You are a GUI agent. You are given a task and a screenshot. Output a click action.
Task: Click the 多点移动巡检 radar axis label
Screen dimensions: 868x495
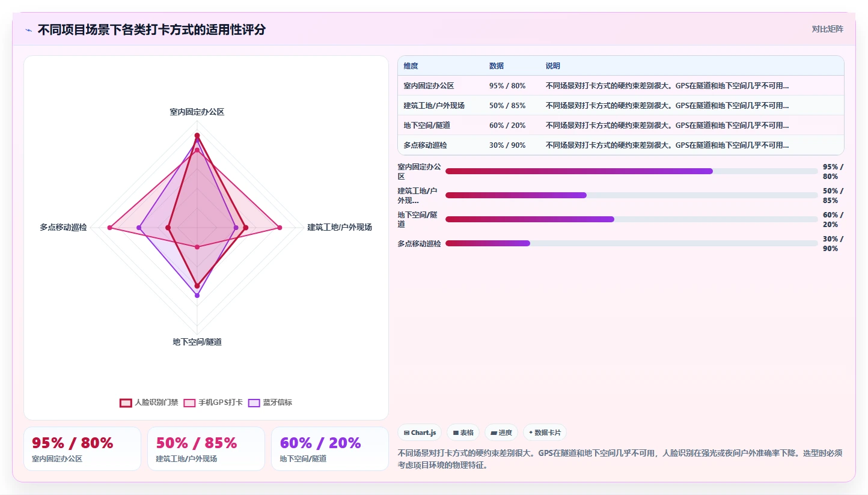(63, 227)
